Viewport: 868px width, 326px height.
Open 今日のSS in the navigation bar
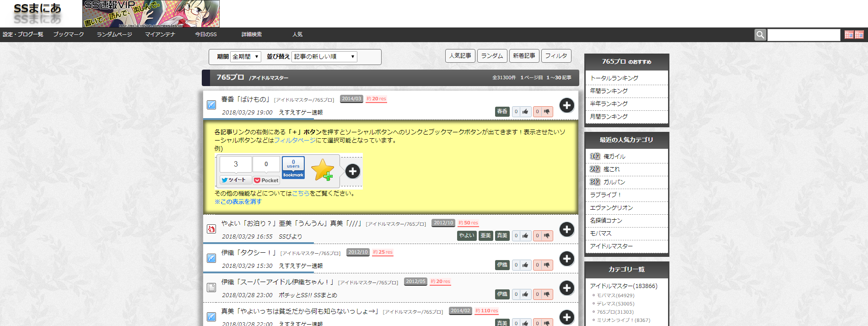(206, 34)
